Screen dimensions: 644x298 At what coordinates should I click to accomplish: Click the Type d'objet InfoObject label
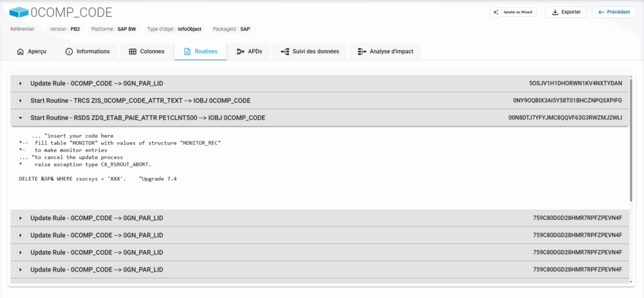pos(174,29)
